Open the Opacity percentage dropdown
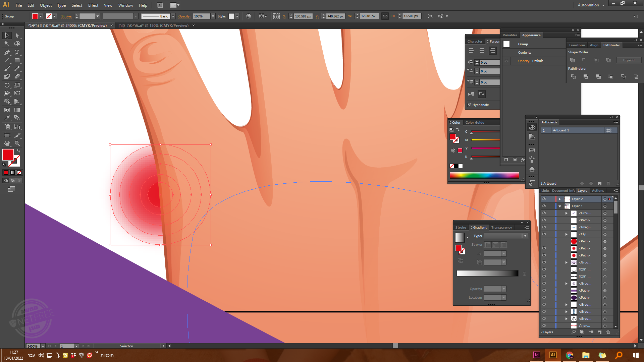The height and width of the screenshot is (362, 644). point(213,16)
